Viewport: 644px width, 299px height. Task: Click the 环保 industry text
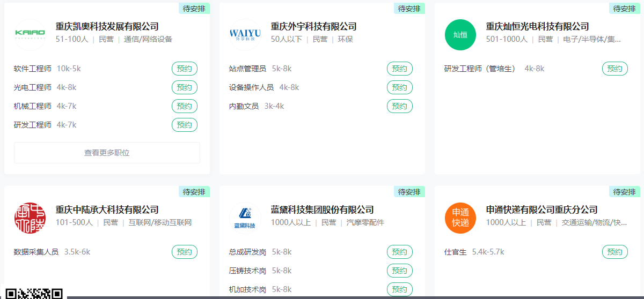coord(345,39)
